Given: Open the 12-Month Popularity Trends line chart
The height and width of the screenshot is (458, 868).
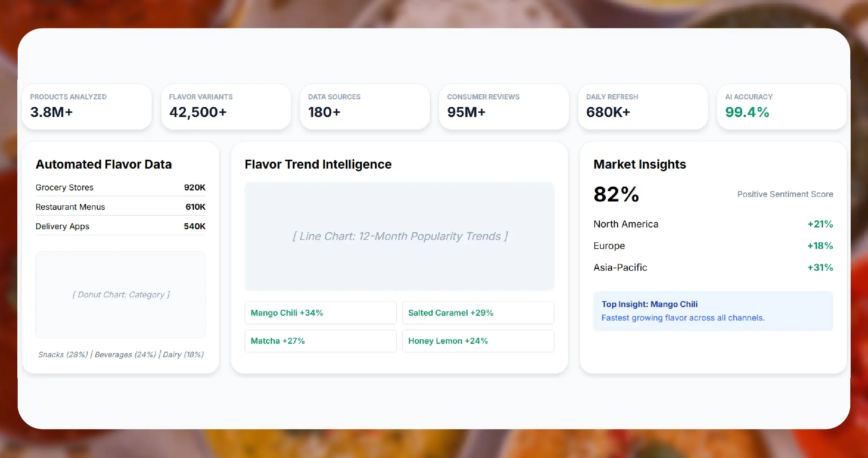Looking at the screenshot, I should 399,236.
